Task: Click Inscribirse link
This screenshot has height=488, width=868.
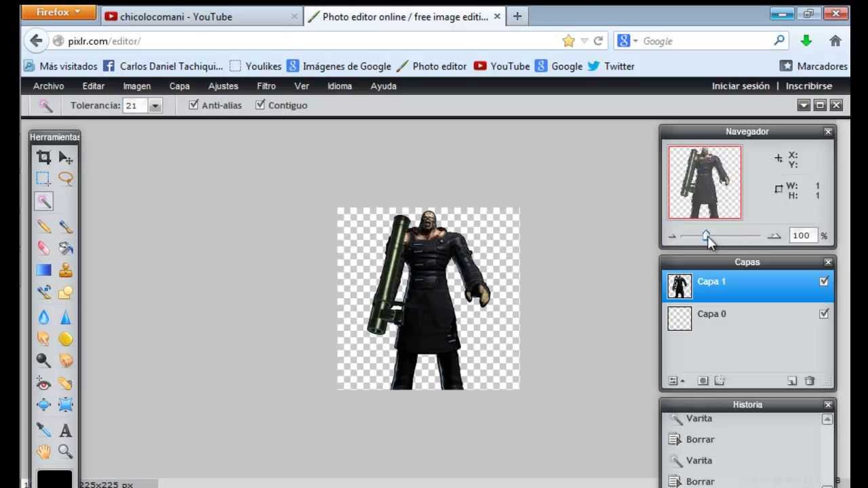Action: [x=809, y=86]
